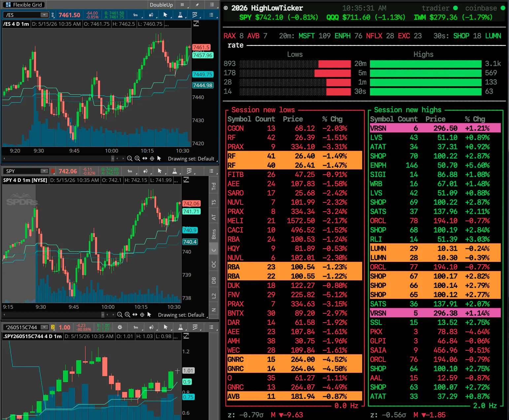Open the list menu in the Flexible Grid header
This screenshot has height=420, width=509.
tap(212, 5)
